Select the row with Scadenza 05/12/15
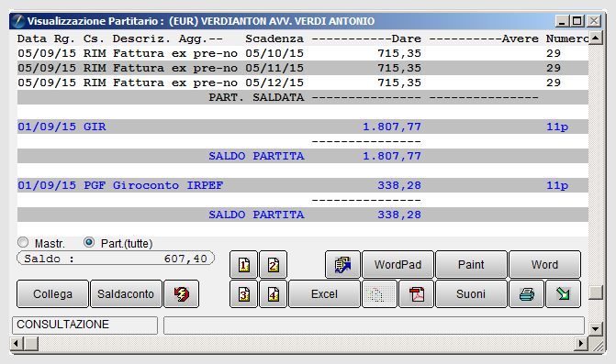616x364 pixels. coord(303,83)
